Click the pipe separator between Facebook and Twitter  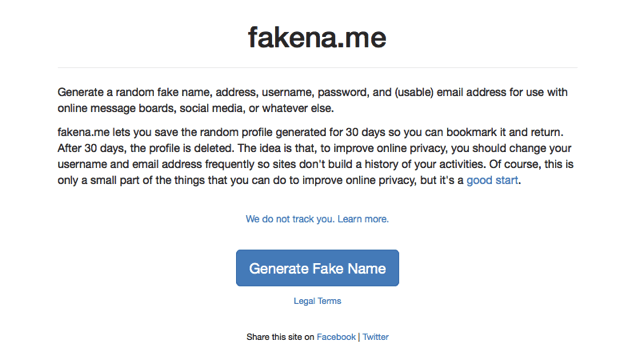[x=359, y=337]
